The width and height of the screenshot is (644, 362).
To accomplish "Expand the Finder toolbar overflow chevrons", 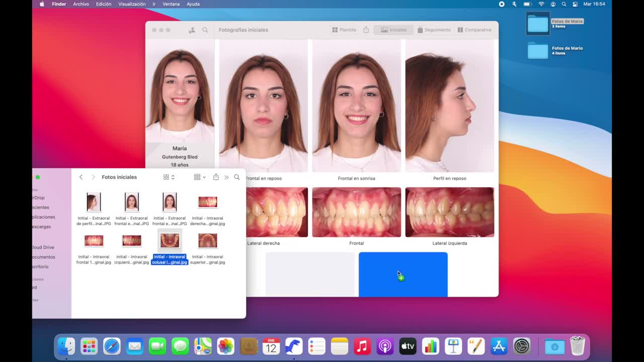I will [x=226, y=177].
